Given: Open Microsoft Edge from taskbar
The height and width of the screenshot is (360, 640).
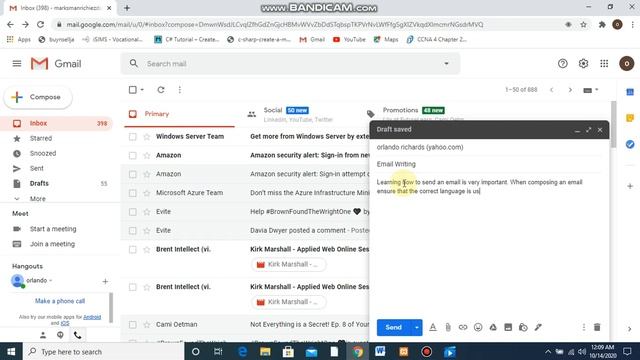Looking at the screenshot, I should [242, 351].
